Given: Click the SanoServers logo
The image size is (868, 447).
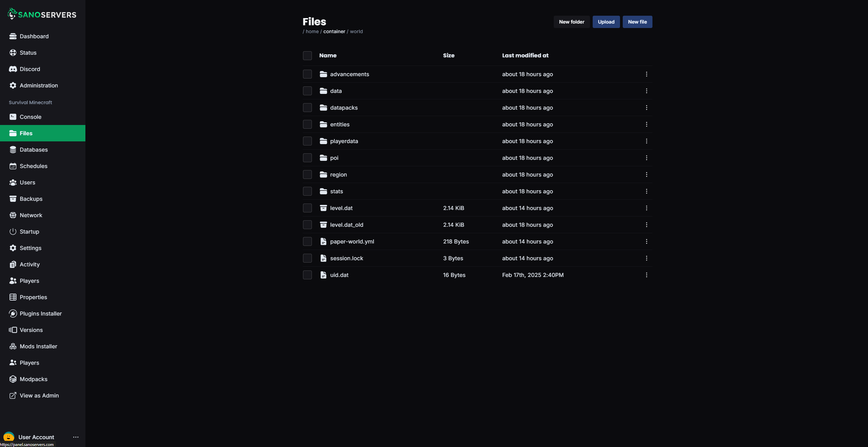Looking at the screenshot, I should point(42,14).
